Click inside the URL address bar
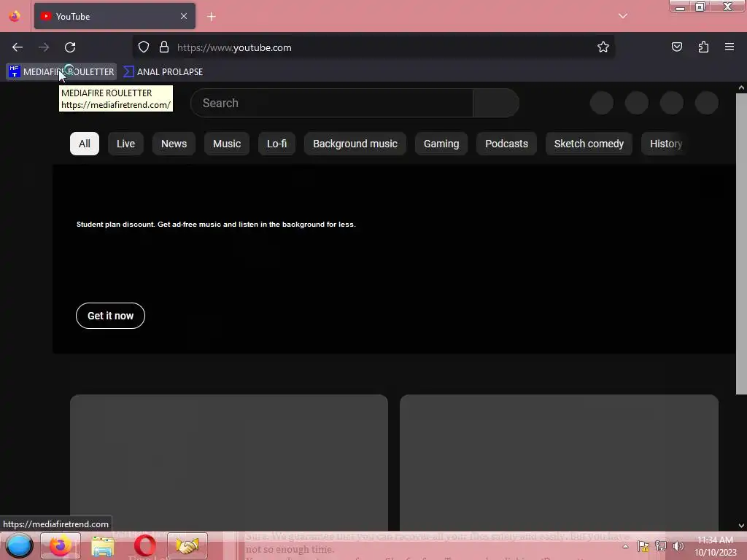 (x=373, y=47)
